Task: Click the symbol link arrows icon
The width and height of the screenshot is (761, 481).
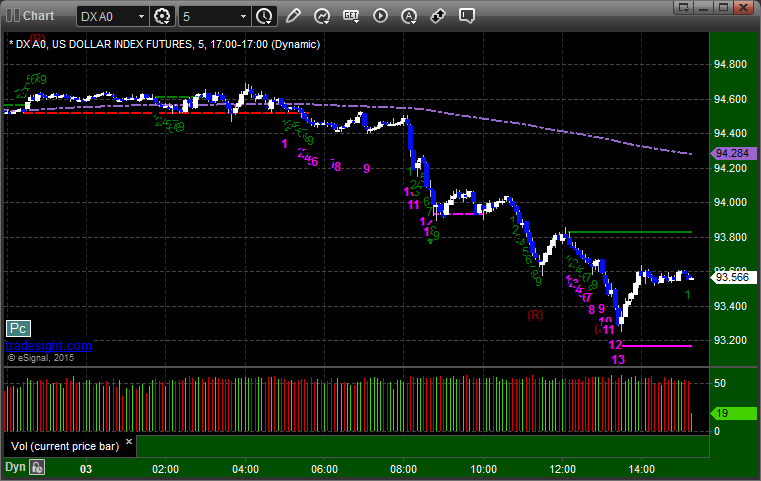Action: pyautogui.click(x=438, y=16)
